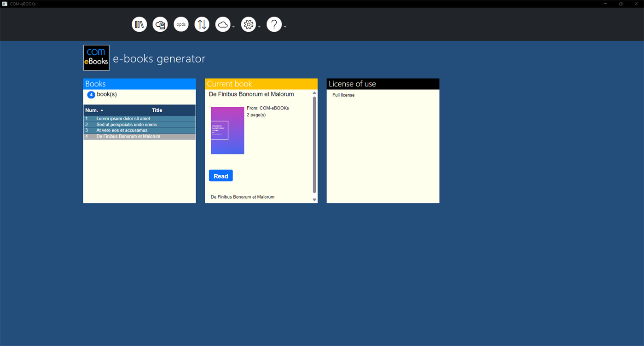Select book 'Lorem ipsum dolor sit amet'
The height and width of the screenshot is (346, 644).
(x=123, y=118)
